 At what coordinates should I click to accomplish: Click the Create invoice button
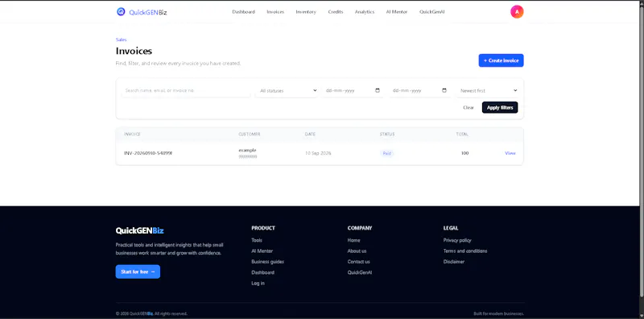click(x=501, y=60)
